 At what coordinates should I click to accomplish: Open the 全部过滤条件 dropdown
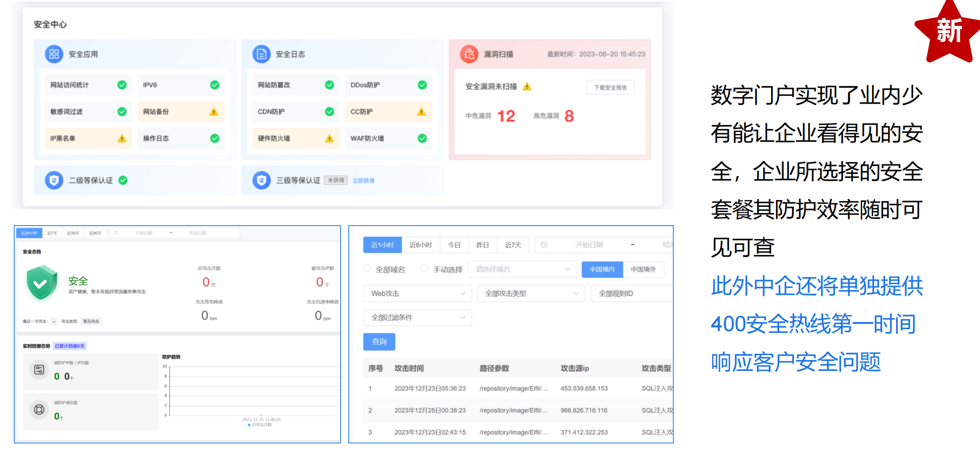417,318
